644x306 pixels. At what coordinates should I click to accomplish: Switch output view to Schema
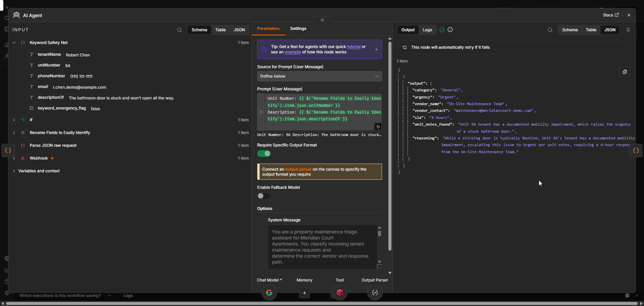(x=570, y=30)
